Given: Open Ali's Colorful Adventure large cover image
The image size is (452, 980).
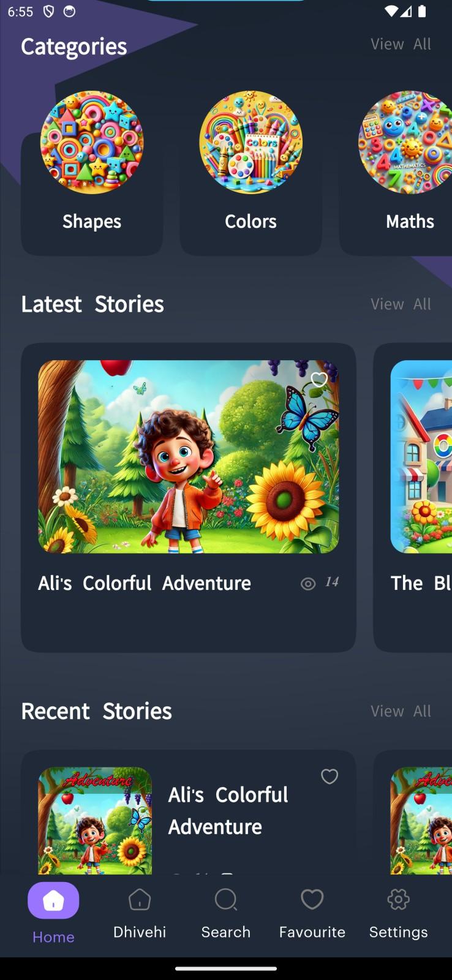Looking at the screenshot, I should (x=189, y=457).
